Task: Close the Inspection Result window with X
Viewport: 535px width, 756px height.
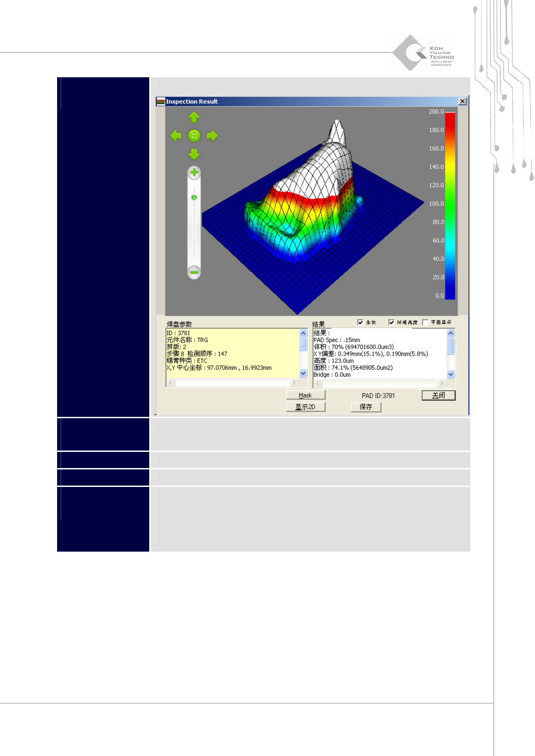Action: tap(462, 102)
